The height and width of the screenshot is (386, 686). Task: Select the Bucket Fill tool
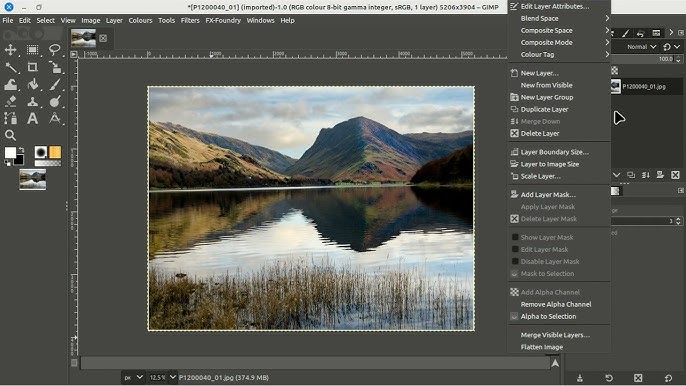click(x=32, y=84)
